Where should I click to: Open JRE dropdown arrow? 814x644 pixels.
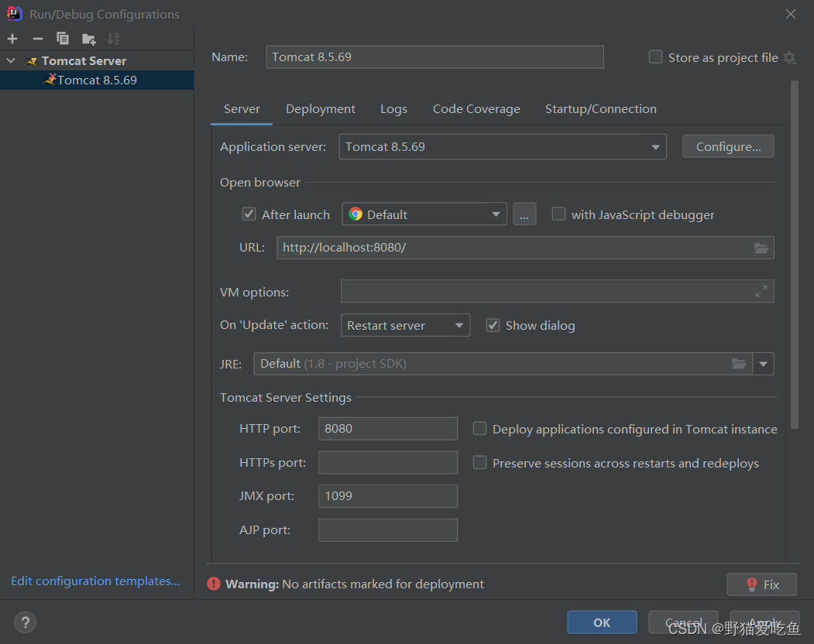pos(763,364)
